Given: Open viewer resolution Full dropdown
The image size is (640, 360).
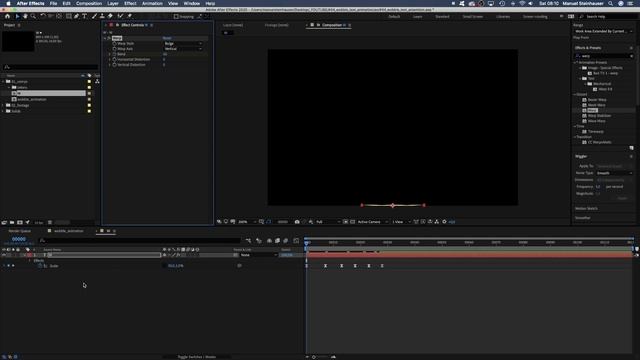Looking at the screenshot, I should coord(328,222).
